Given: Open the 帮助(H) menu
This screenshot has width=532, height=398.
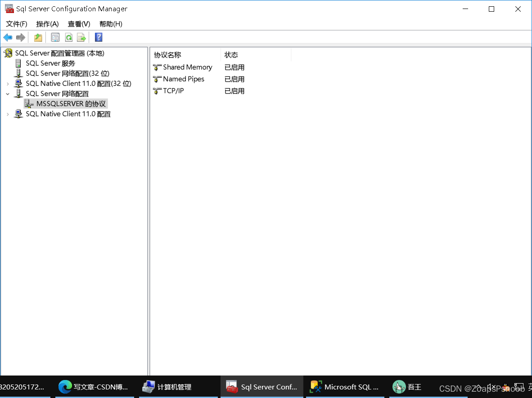Looking at the screenshot, I should click(111, 24).
